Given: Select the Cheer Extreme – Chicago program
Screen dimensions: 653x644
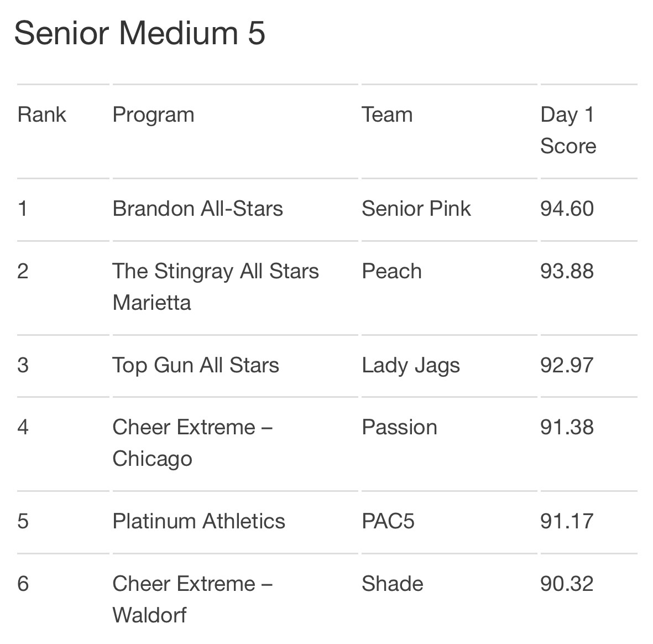Looking at the screenshot, I should (x=192, y=443).
